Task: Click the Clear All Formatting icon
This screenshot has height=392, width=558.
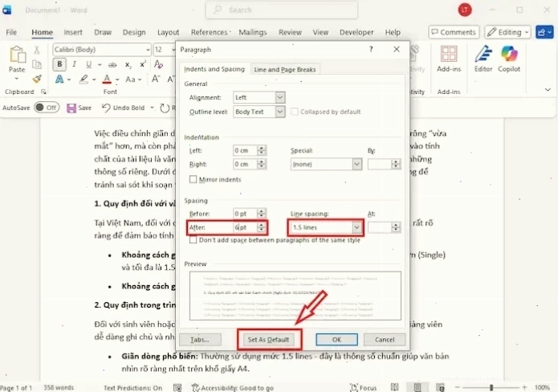Action: point(158,64)
